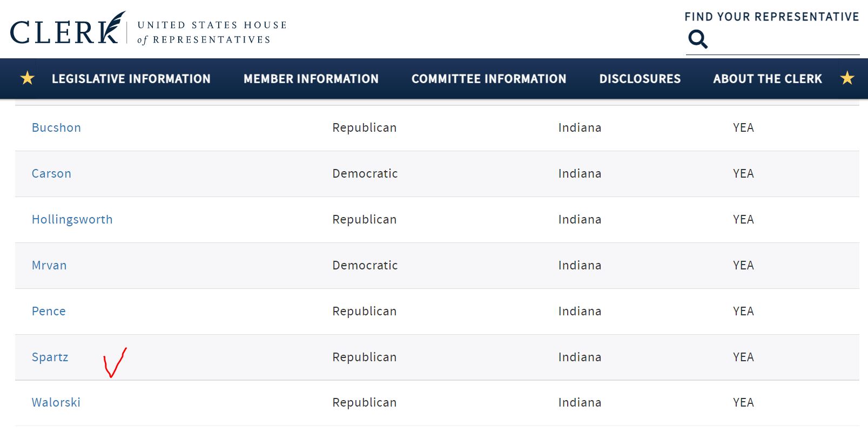Image resolution: width=868 pixels, height=446 pixels.
Task: Open the Pence member link
Action: click(49, 312)
